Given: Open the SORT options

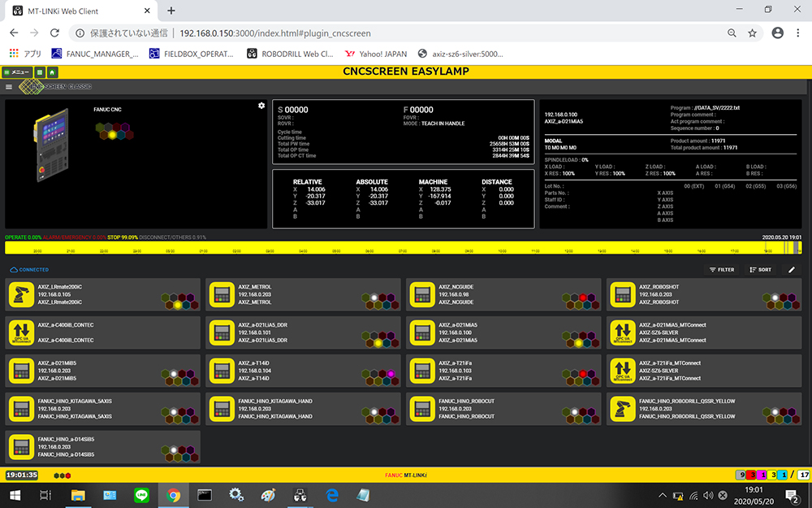Looking at the screenshot, I should [x=761, y=270].
